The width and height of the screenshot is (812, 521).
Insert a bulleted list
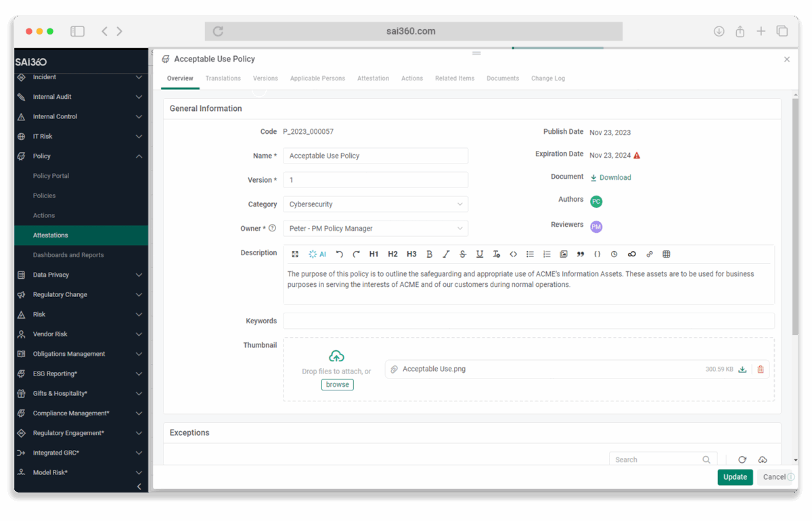click(x=530, y=254)
